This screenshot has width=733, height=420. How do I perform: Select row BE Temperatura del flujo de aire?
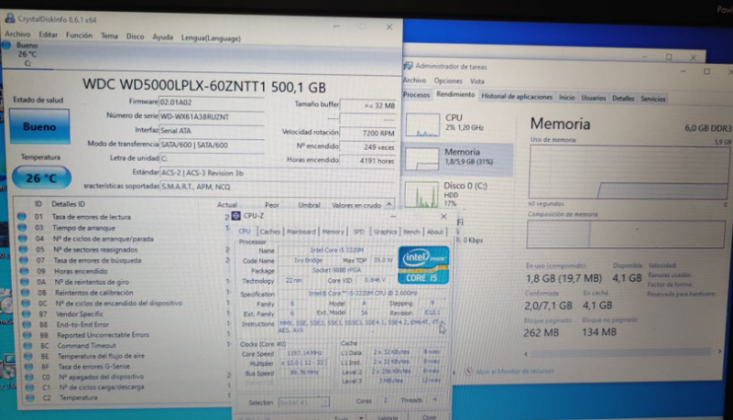tap(127, 356)
